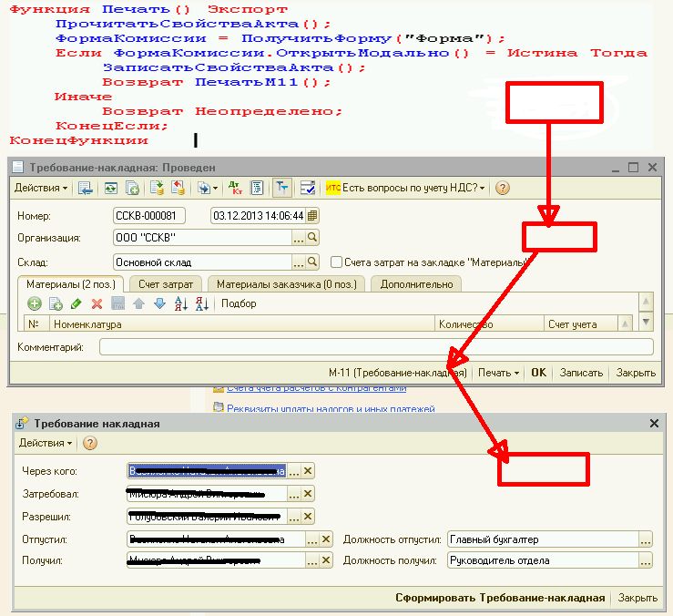The height and width of the screenshot is (616, 673).
Task: Click the 'Find in list' toolbar icon
Action: click(x=85, y=188)
